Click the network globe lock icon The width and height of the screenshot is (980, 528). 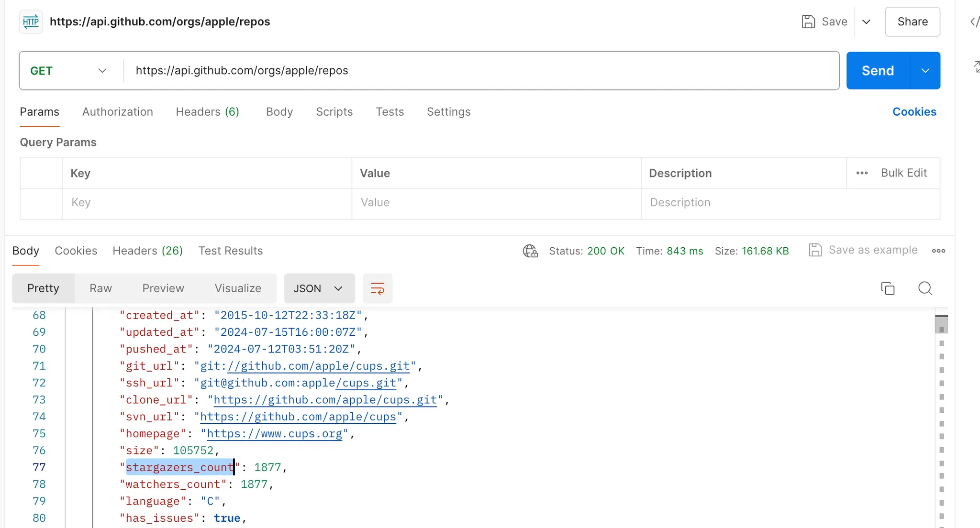(530, 251)
